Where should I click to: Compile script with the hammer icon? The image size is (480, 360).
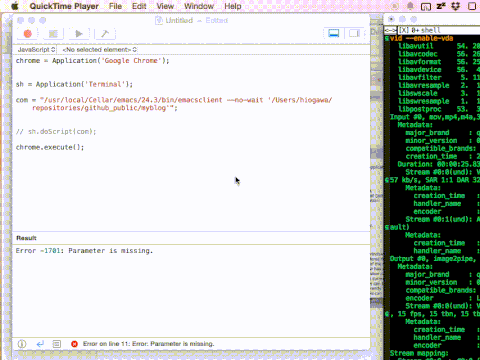click(x=105, y=34)
